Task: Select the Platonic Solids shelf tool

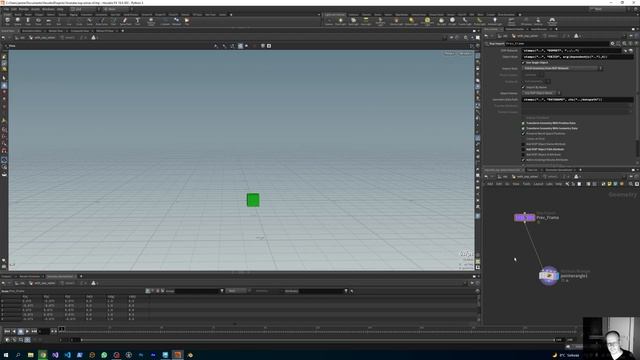Action: pos(151,21)
